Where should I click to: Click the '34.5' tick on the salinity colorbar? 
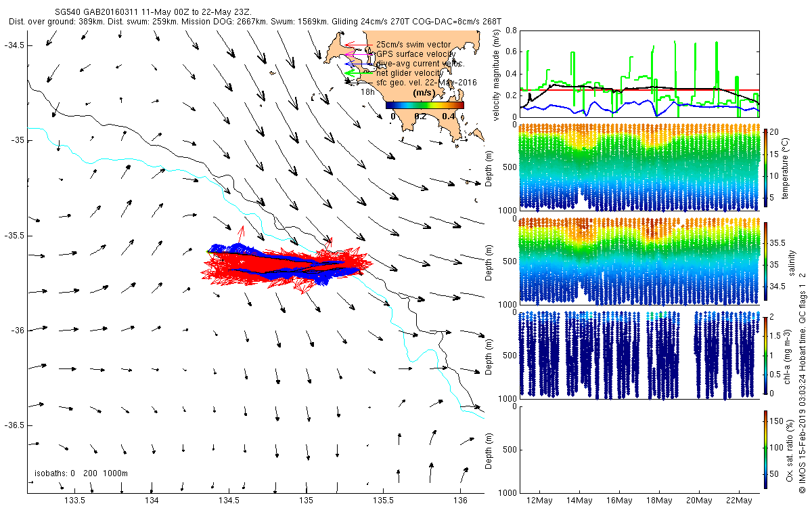[779, 287]
